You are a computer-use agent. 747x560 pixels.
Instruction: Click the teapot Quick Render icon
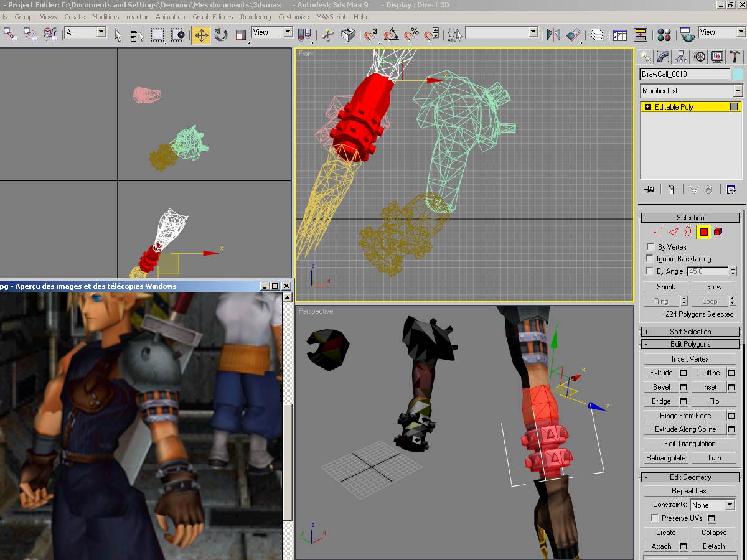click(x=687, y=35)
